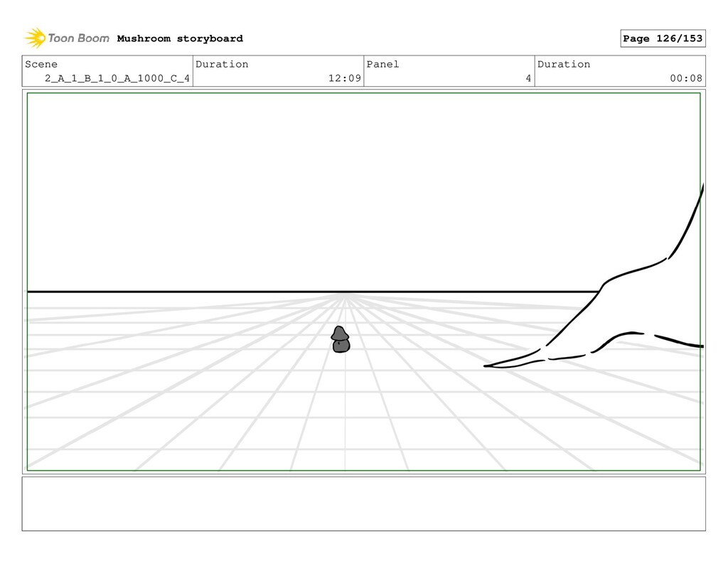
Task: Click the empty caption box below the panel
Action: 363,504
